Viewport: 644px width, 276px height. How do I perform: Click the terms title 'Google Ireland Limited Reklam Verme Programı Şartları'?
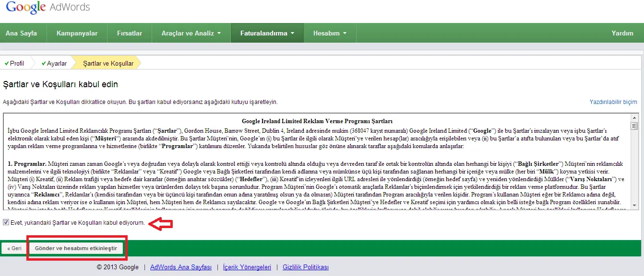pyautogui.click(x=318, y=121)
